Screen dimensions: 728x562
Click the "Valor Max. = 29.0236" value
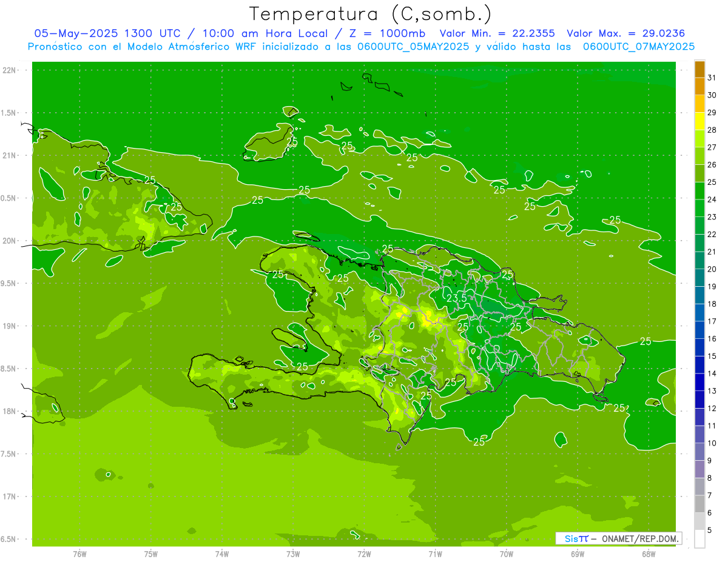626,33
